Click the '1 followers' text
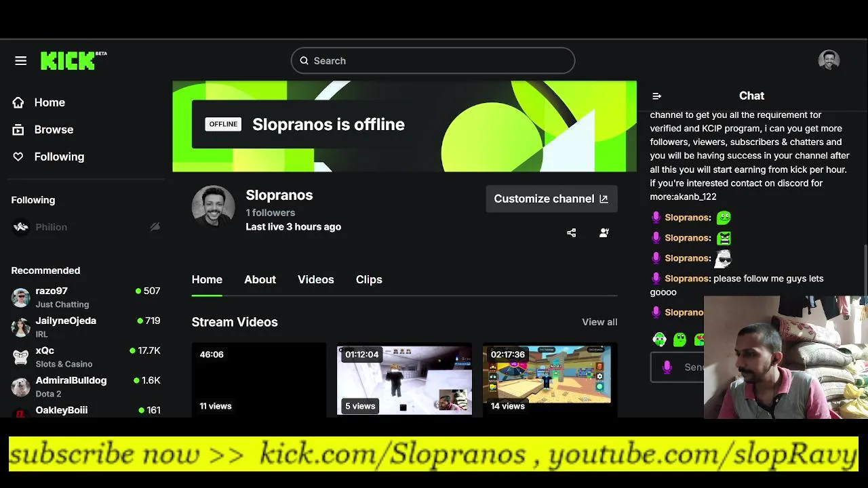868x488 pixels. pyautogui.click(x=270, y=213)
